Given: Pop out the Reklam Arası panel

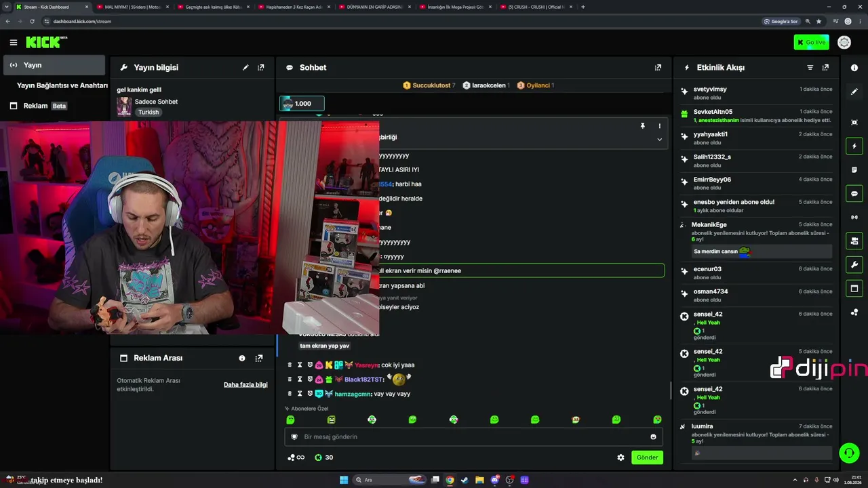Looking at the screenshot, I should 259,359.
